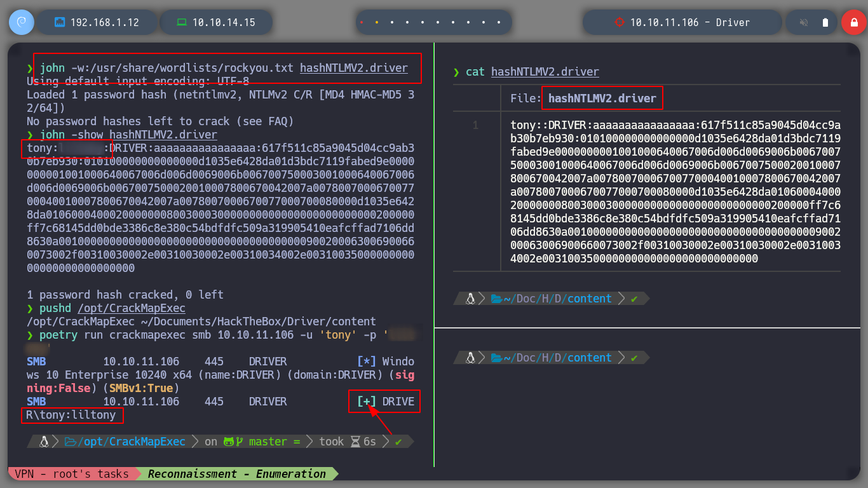Click '~/Doc/H/D/content' in the lower-right prompt
868x488 pixels.
tap(558, 358)
